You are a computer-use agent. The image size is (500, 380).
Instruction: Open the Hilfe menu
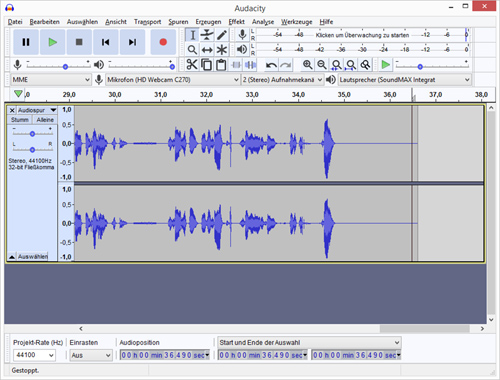click(x=326, y=22)
